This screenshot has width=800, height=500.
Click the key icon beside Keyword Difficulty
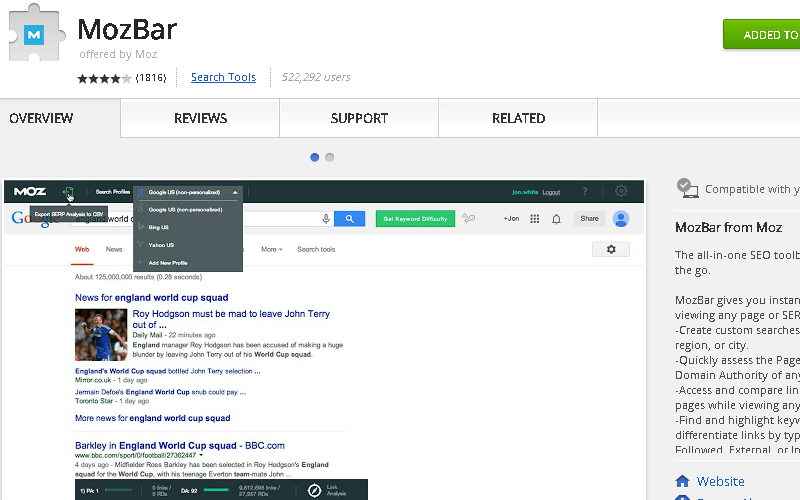coord(468,218)
